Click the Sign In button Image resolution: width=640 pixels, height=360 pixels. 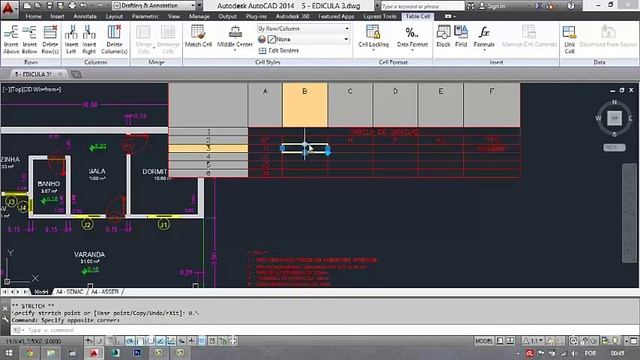492,6
